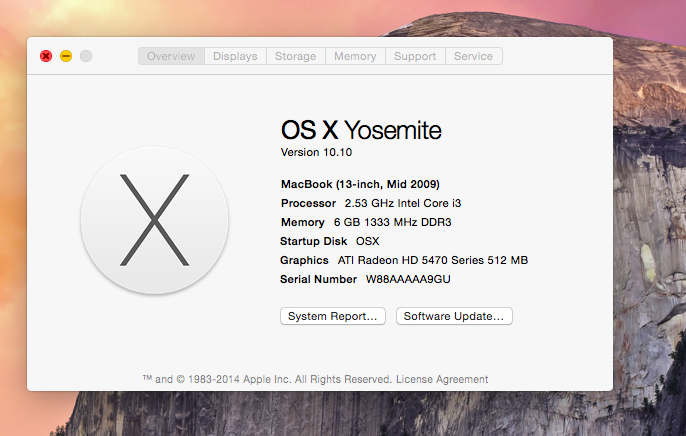Switch to the Overview tab
The width and height of the screenshot is (686, 436).
coord(171,56)
